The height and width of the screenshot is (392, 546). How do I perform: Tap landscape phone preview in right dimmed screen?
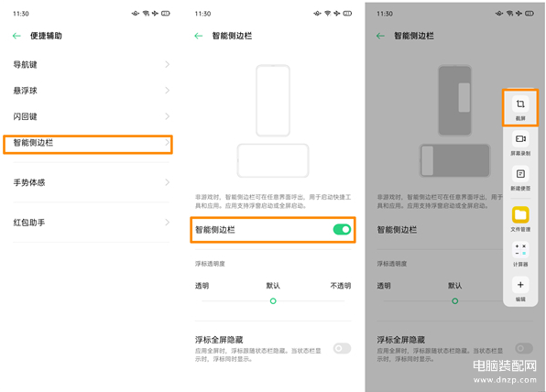(x=454, y=160)
